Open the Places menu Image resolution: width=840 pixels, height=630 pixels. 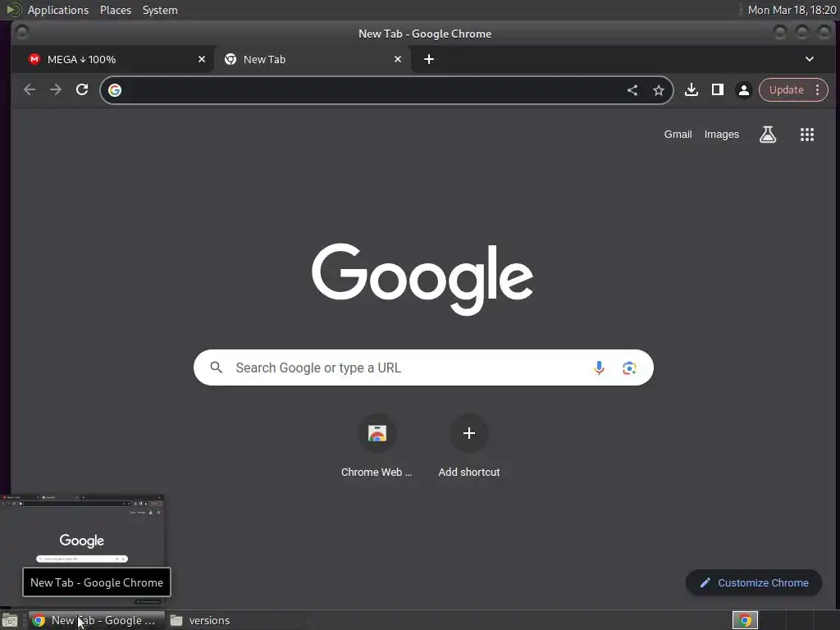116,10
